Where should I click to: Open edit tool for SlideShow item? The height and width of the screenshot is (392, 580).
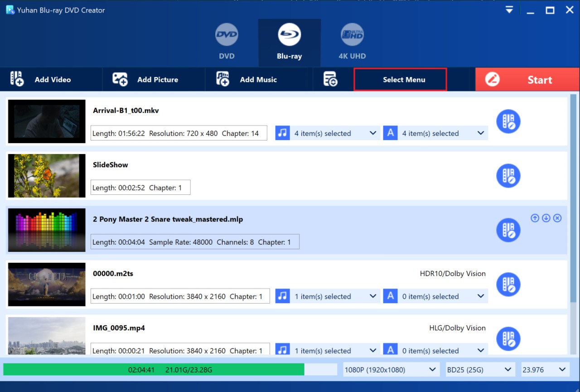(508, 176)
